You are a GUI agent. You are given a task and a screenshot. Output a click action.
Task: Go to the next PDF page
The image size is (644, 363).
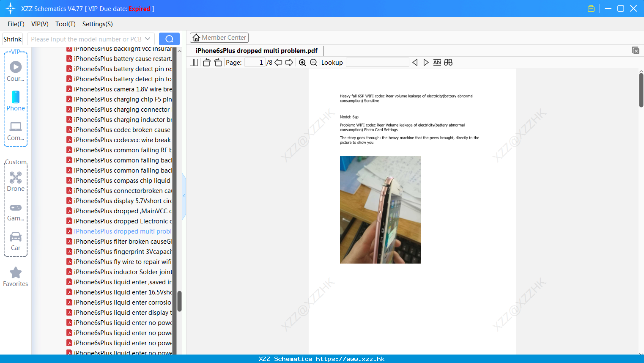point(289,63)
